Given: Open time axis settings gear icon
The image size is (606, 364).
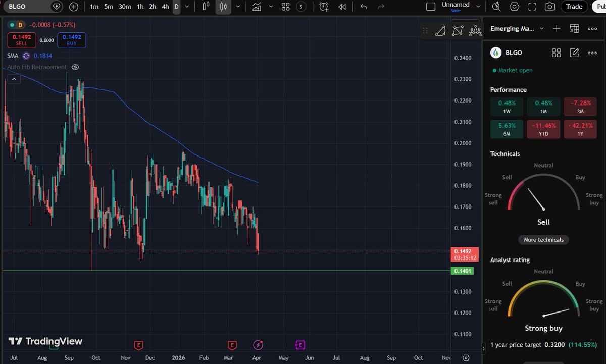Looking at the screenshot, I should point(466,357).
